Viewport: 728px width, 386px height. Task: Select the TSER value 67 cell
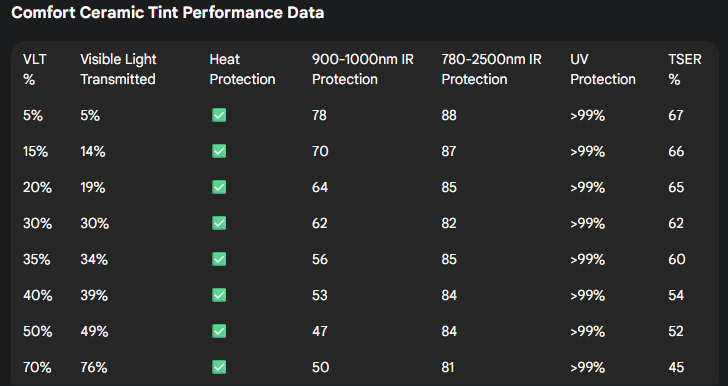(676, 115)
